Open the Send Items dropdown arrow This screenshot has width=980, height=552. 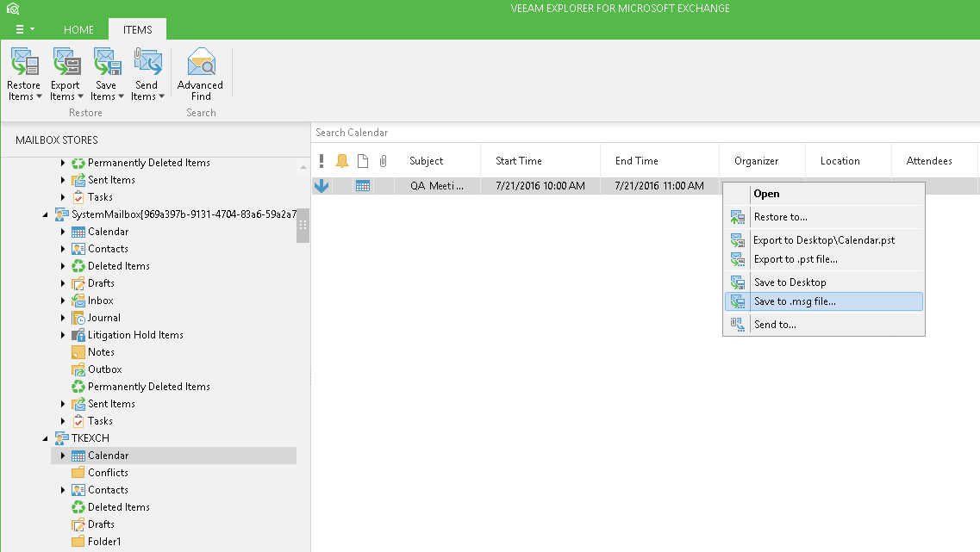pos(161,96)
